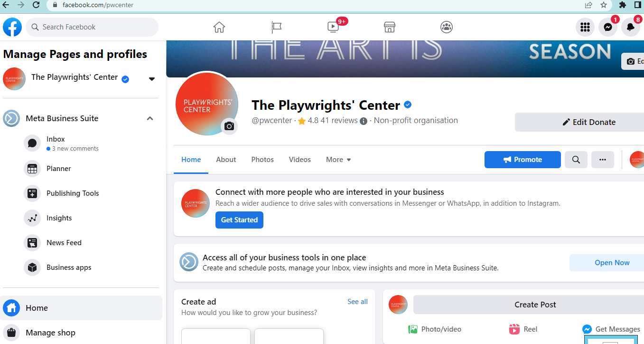
Task: Click the Get Started button
Action: click(239, 220)
